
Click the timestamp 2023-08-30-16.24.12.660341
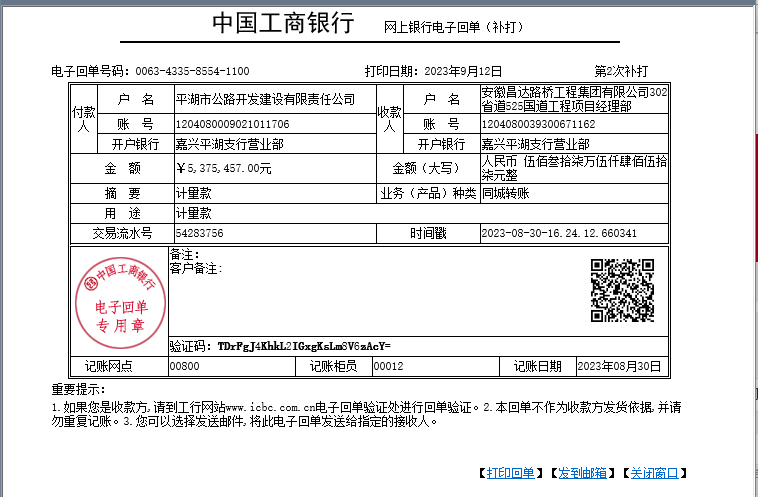coord(559,233)
